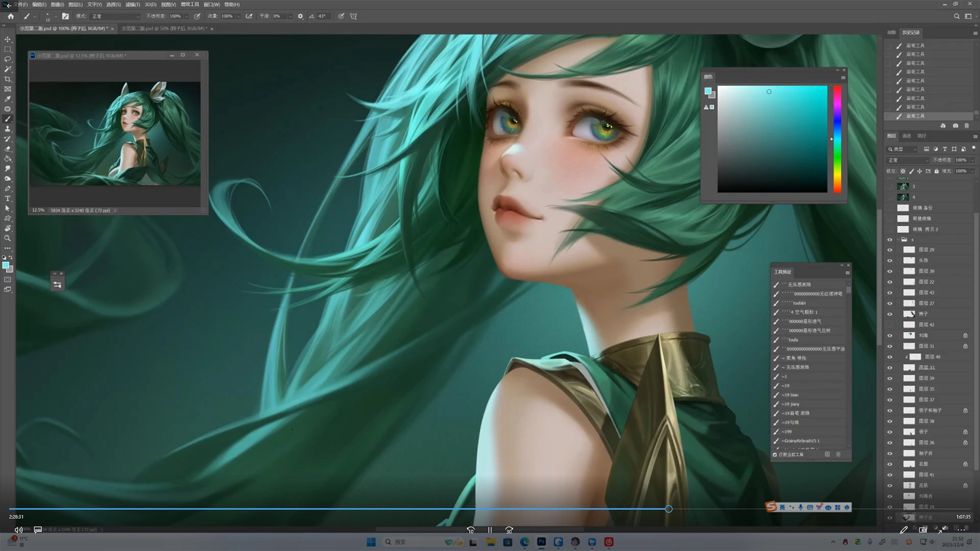Screen dimensions: 980x551
Task: Switch to the 通道 channels tab
Action: (x=906, y=136)
